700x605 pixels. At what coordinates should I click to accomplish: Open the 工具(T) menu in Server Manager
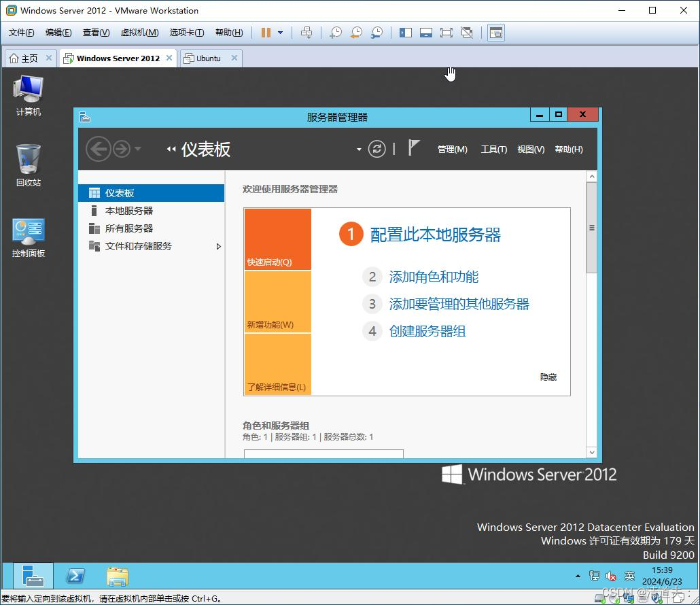(494, 150)
